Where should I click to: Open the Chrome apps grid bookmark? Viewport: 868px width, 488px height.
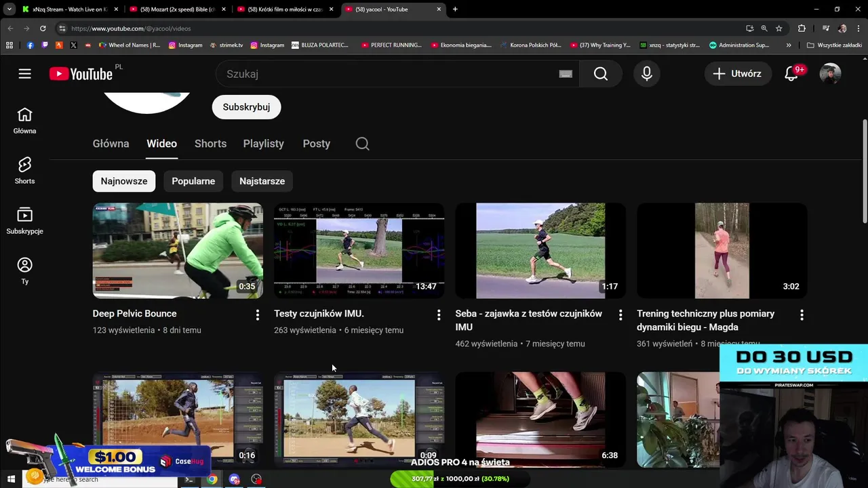pyautogui.click(x=9, y=45)
